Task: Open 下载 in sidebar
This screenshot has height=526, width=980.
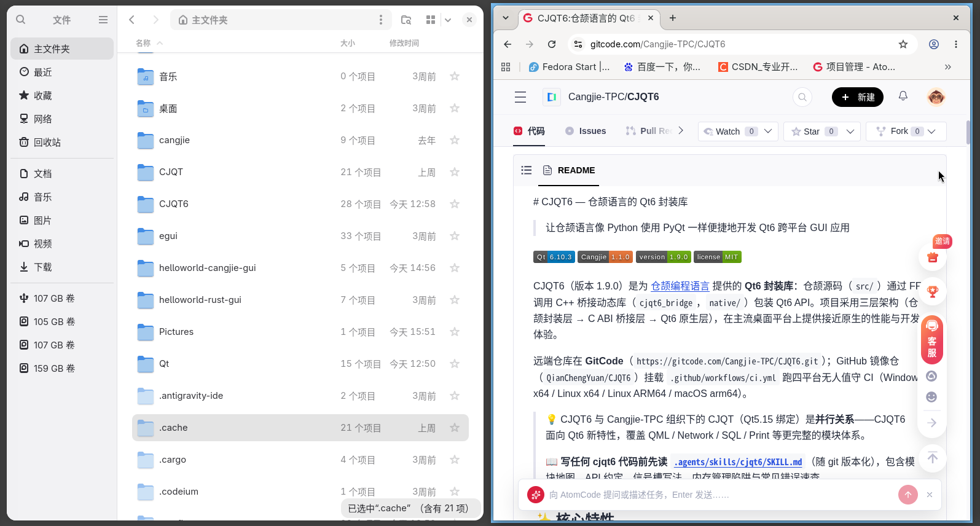Action: pyautogui.click(x=62, y=267)
